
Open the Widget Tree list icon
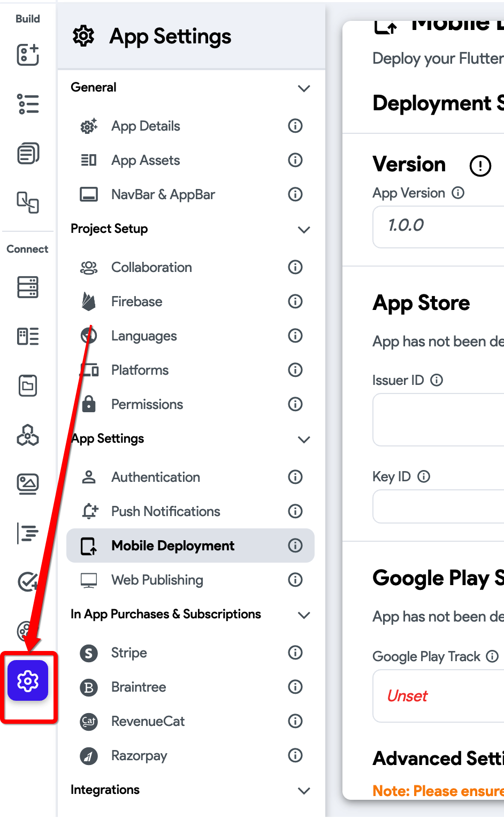[28, 104]
